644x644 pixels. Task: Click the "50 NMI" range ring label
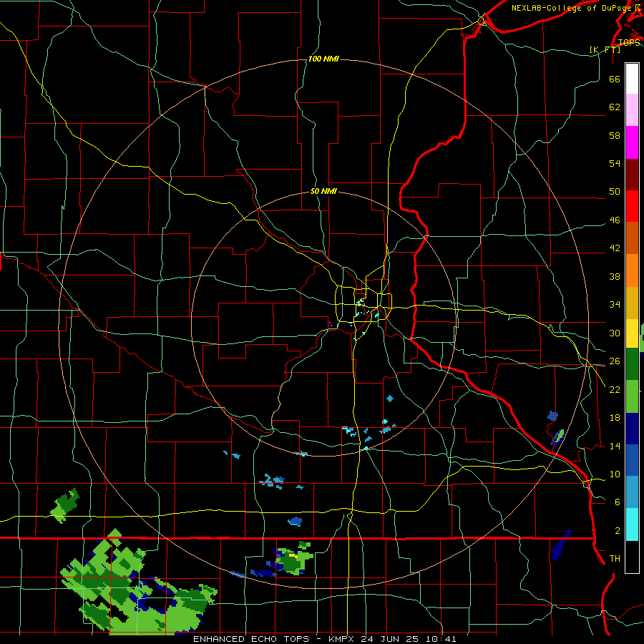click(323, 191)
